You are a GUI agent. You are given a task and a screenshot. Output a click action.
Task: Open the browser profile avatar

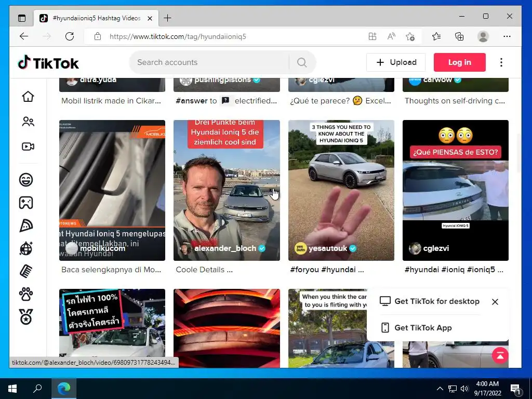483,36
